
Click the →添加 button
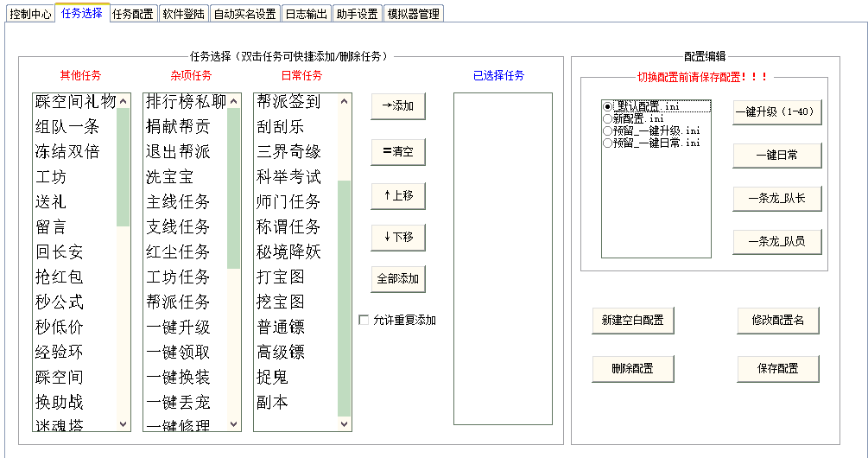click(x=398, y=105)
